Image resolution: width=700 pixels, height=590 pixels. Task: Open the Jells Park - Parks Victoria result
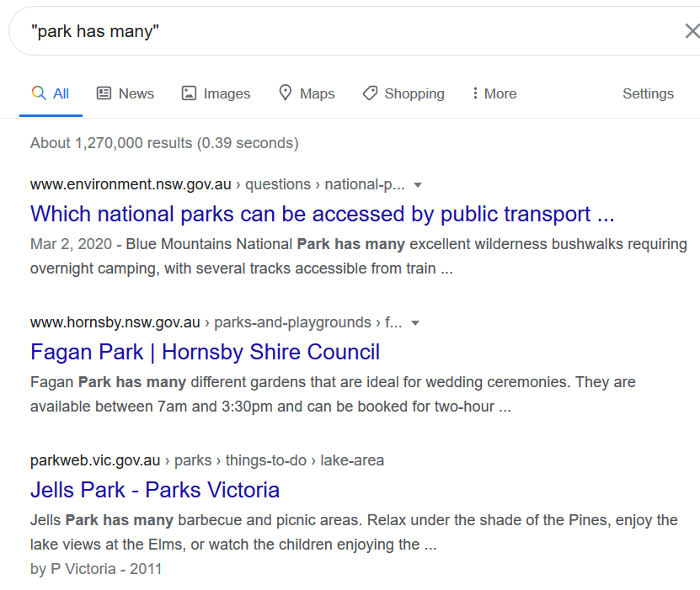pyautogui.click(x=155, y=490)
